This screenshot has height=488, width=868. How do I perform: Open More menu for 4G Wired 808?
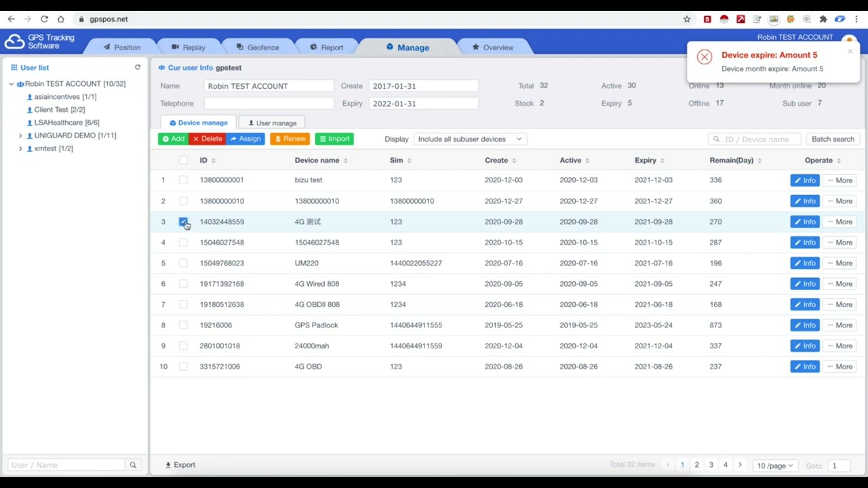(x=840, y=284)
